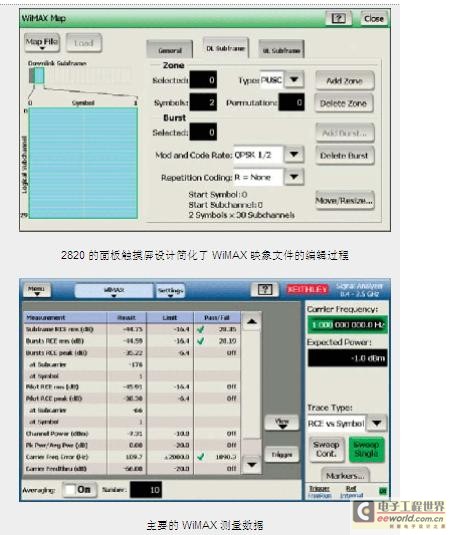Close the WiMAX Map window
This screenshot has height=535, width=450.
click(374, 19)
